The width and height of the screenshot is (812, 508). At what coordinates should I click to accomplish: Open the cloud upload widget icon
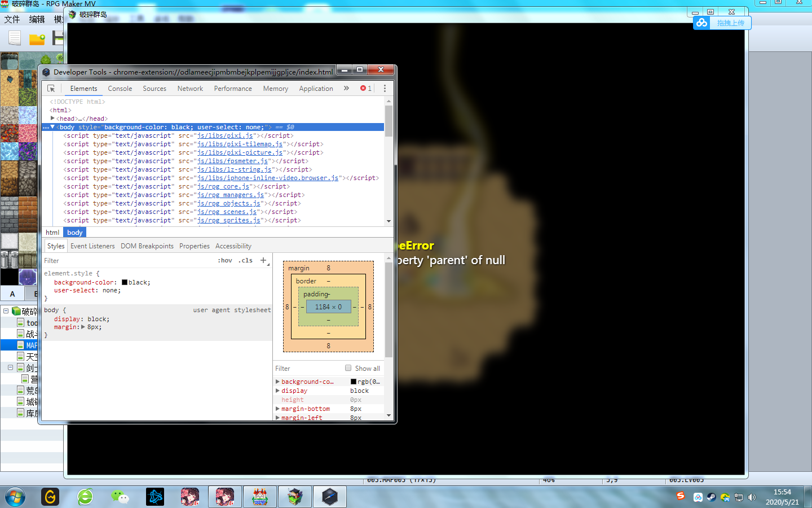(x=701, y=23)
